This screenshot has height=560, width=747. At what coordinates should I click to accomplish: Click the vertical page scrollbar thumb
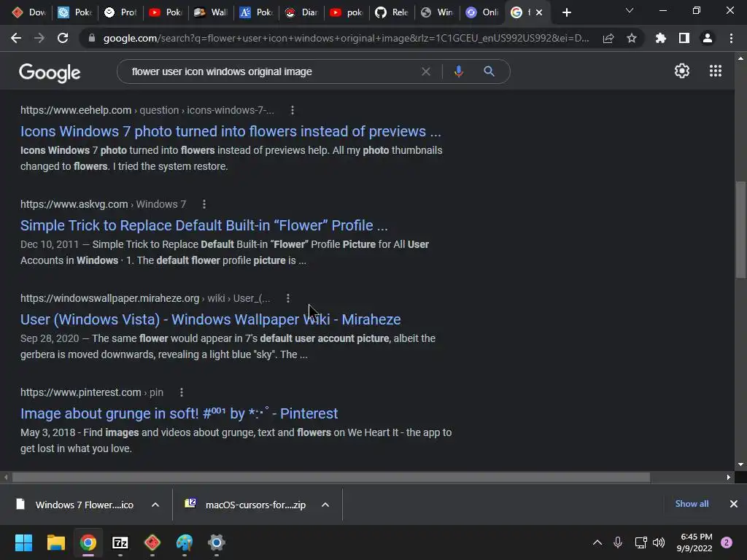pos(740,230)
